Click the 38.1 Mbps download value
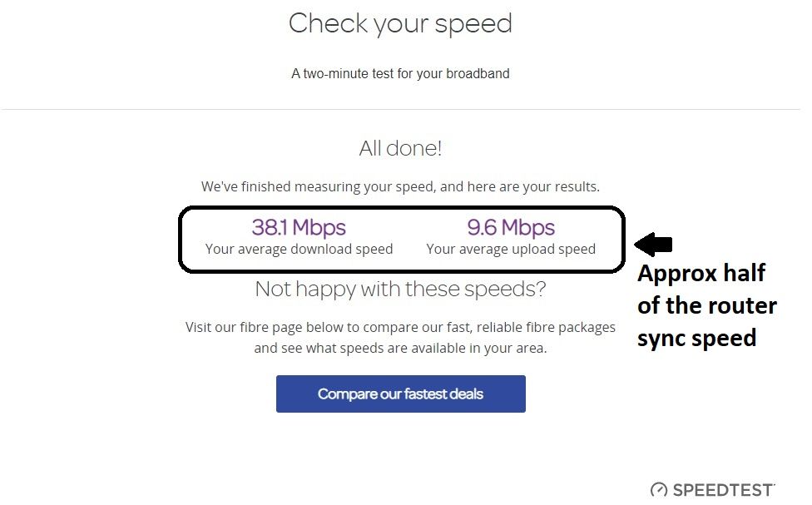The width and height of the screenshot is (812, 505). click(x=299, y=227)
